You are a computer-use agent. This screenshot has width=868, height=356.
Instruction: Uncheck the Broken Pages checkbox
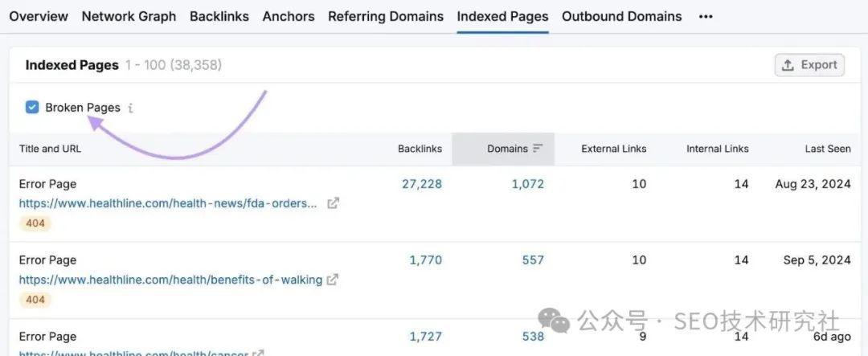pos(32,108)
